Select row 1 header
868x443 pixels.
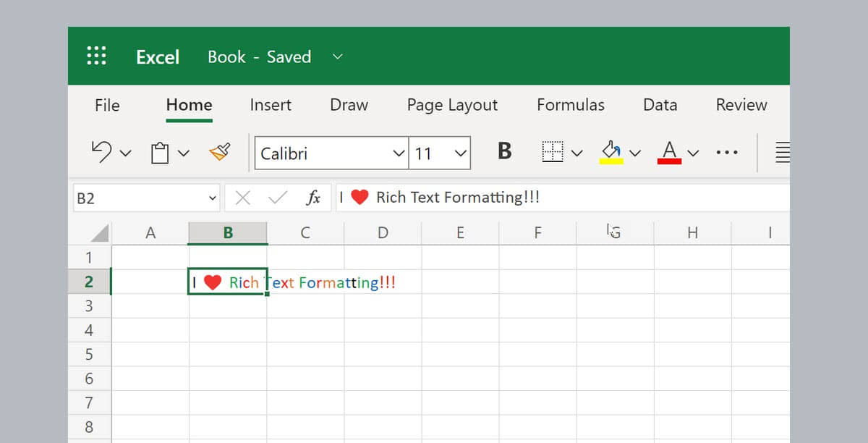pos(90,258)
